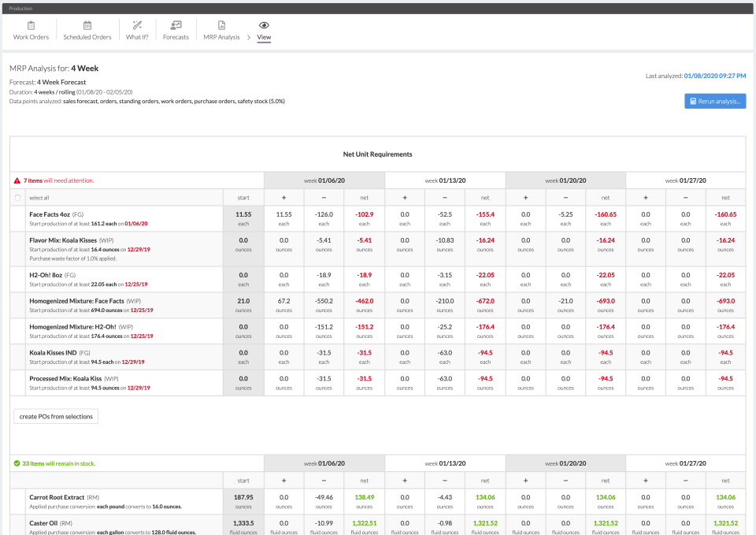Open Work Orders from the production toolbar
Image resolution: width=756 pixels, height=535 pixels.
pyautogui.click(x=31, y=31)
